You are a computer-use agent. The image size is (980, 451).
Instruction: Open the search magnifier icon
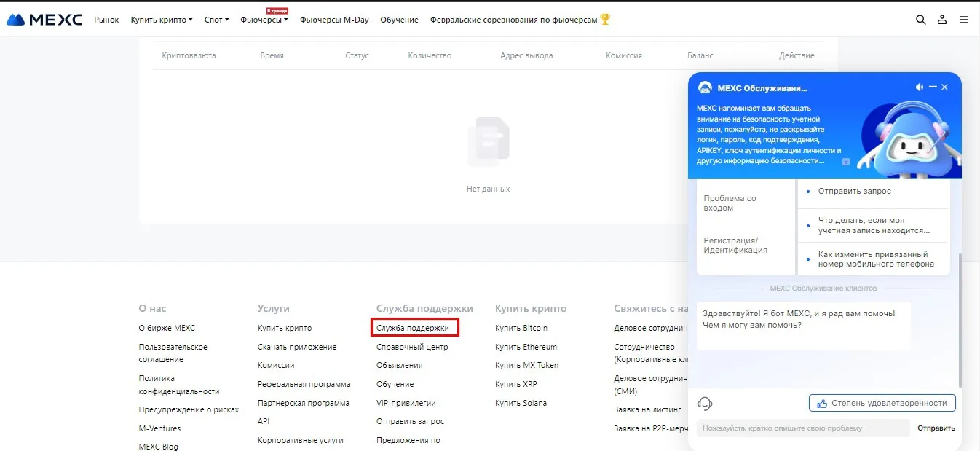click(921, 20)
